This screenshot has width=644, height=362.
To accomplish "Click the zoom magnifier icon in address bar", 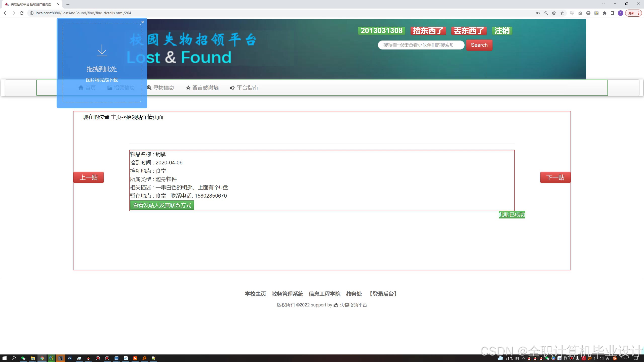I will click(546, 13).
